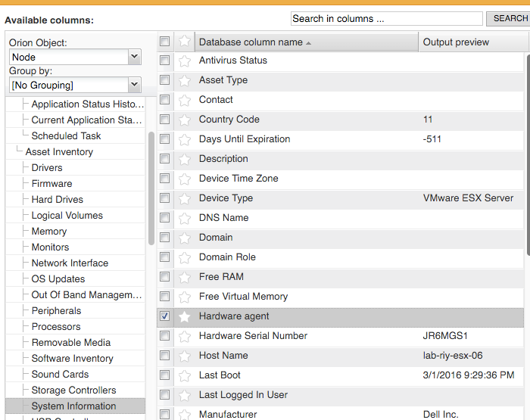
Task: Star the Antivirus Status column as favorite
Action: [185, 61]
